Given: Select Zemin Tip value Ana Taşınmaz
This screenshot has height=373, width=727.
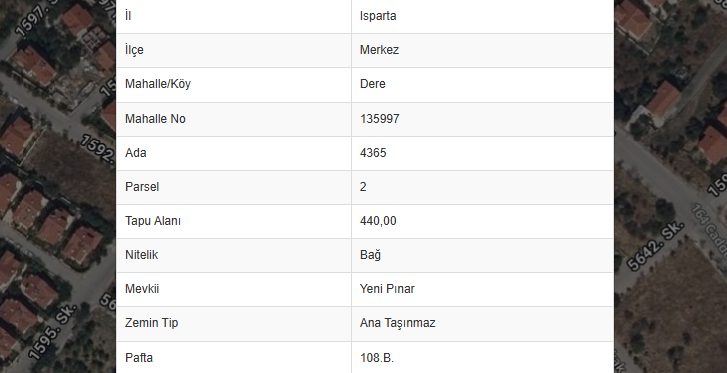Looking at the screenshot, I should (398, 323).
